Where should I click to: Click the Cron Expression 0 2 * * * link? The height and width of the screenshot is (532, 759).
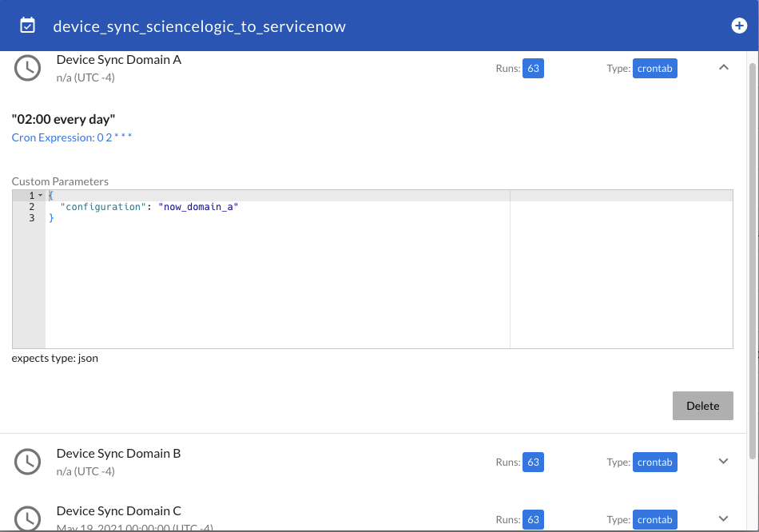tap(72, 137)
